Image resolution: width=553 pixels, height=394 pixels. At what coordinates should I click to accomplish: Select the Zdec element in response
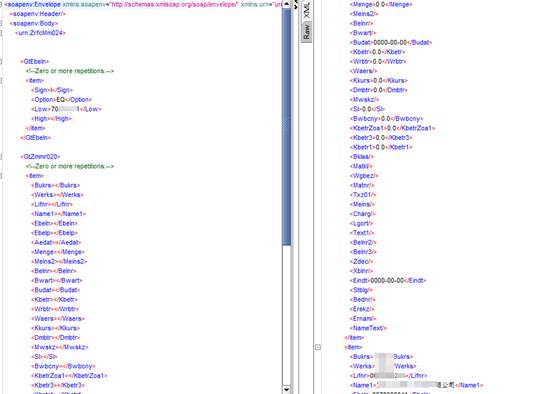click(361, 262)
